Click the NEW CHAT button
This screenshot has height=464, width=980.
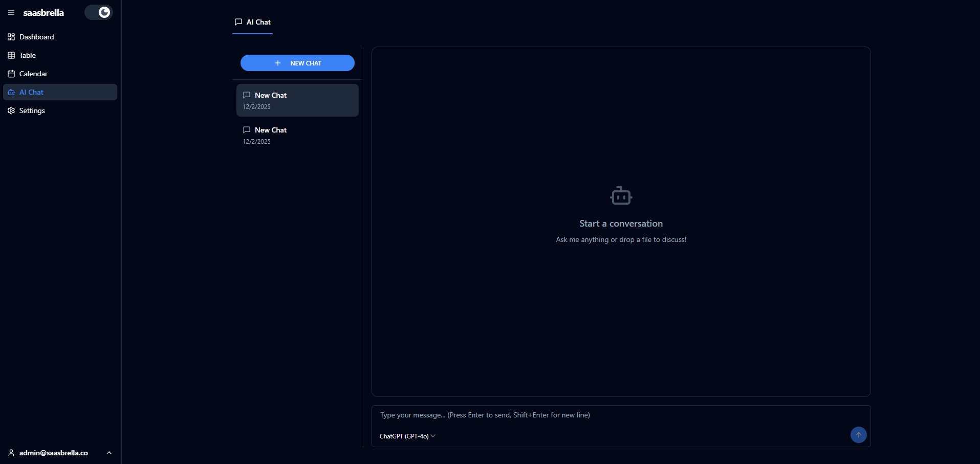click(297, 63)
